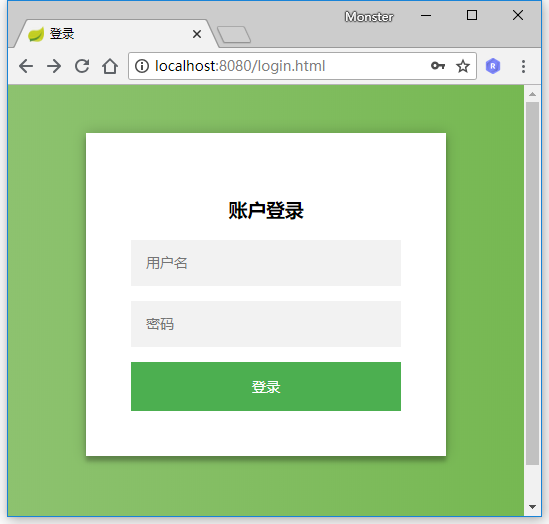View site information icon in address bar
This screenshot has height=524, width=549.
(142, 66)
